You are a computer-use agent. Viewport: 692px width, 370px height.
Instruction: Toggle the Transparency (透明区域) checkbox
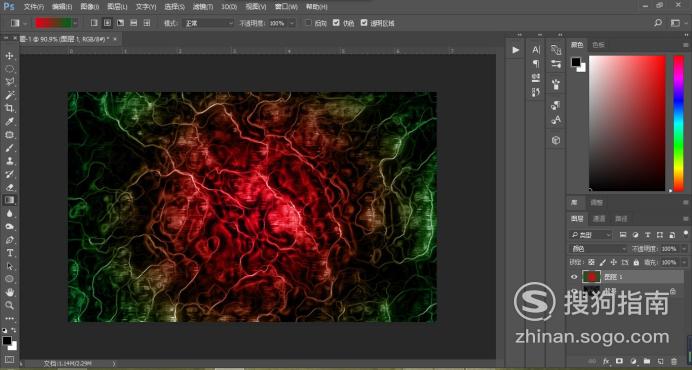[364, 23]
